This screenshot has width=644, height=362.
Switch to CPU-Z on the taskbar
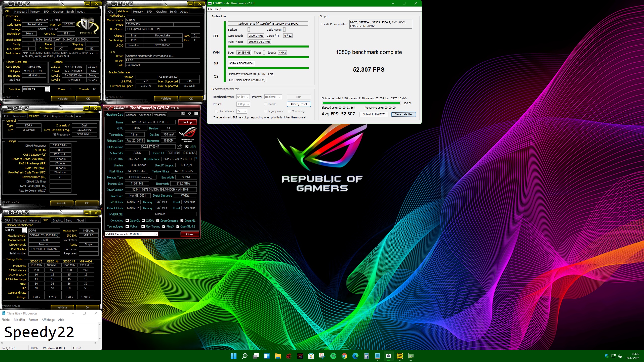(x=399, y=356)
